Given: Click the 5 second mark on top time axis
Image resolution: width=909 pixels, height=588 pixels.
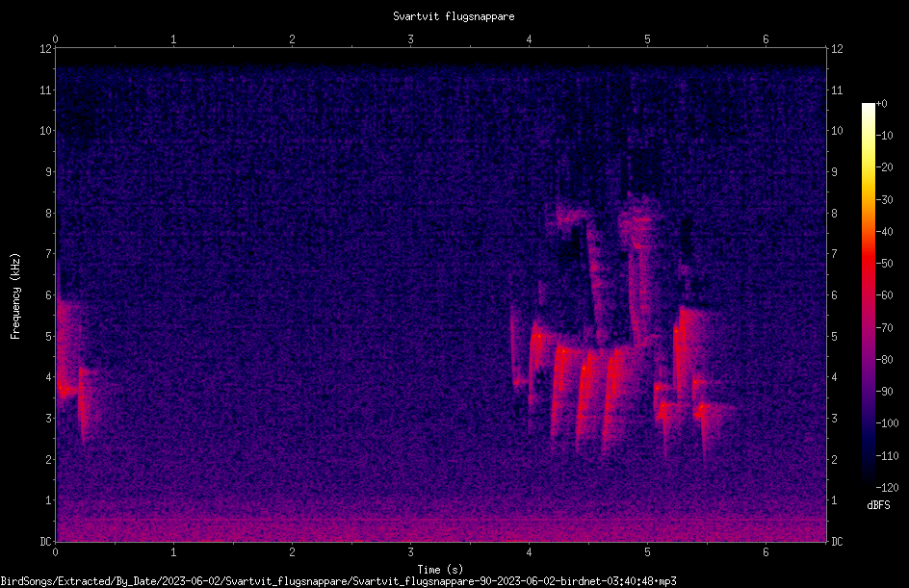Looking at the screenshot, I should [x=647, y=39].
